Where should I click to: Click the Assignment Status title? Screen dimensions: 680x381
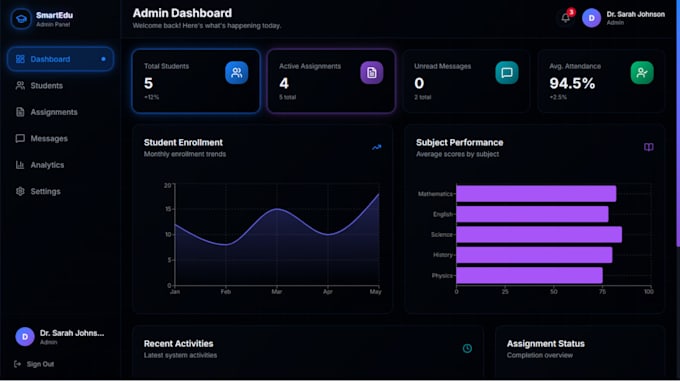(546, 344)
